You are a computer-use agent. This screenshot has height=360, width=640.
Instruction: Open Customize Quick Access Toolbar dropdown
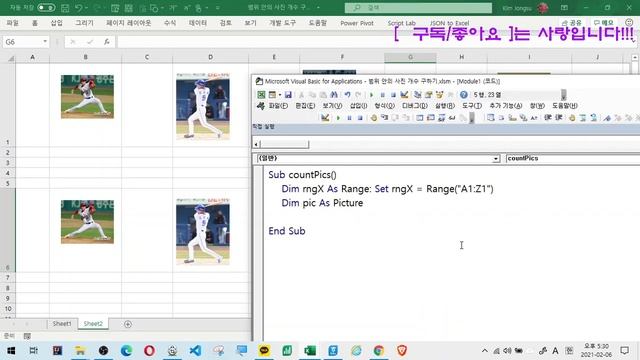[x=218, y=8]
